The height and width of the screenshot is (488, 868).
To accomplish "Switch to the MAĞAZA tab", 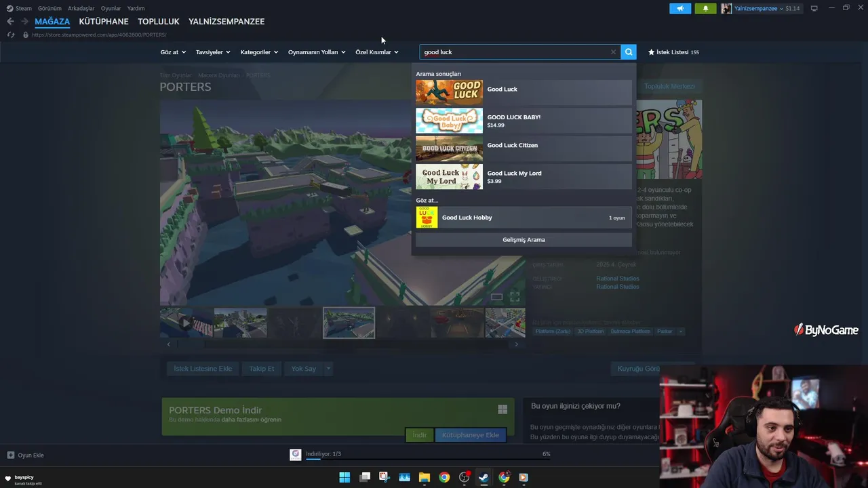I will point(52,22).
